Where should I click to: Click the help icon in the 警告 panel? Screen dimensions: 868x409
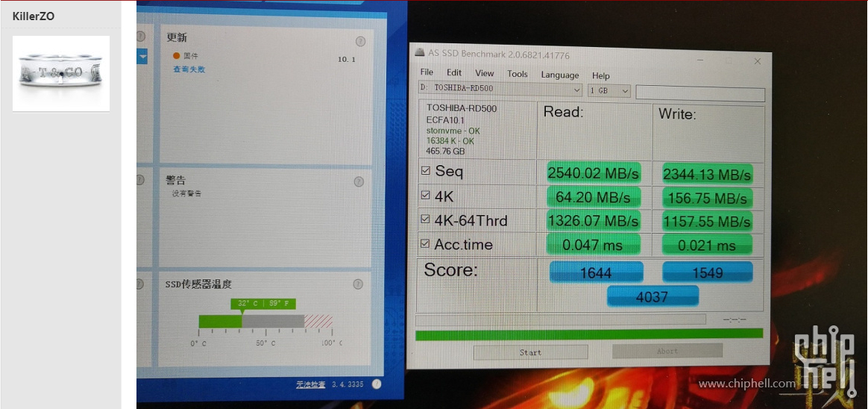coord(359,182)
